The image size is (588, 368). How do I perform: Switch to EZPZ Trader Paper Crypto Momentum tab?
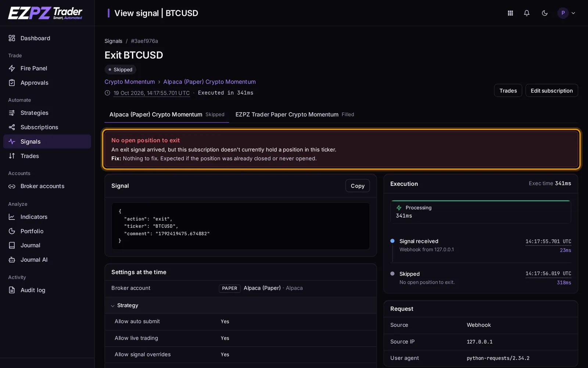pos(295,114)
